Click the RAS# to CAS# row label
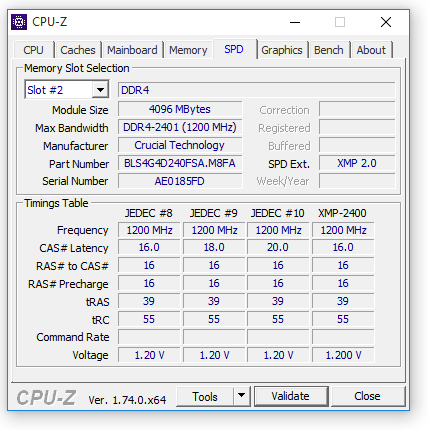Viewport: 428px width, 430px height. 72,266
